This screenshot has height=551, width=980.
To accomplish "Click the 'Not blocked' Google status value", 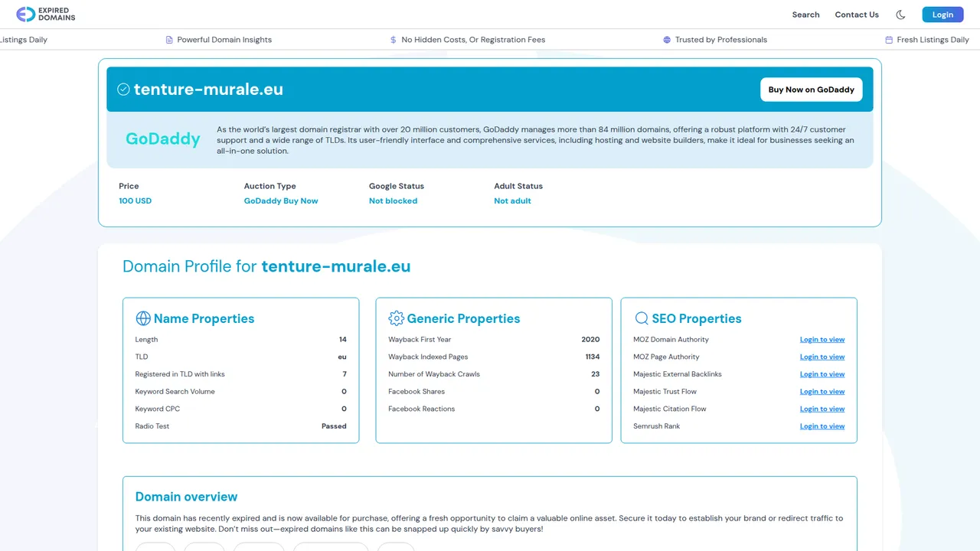I will (x=394, y=201).
